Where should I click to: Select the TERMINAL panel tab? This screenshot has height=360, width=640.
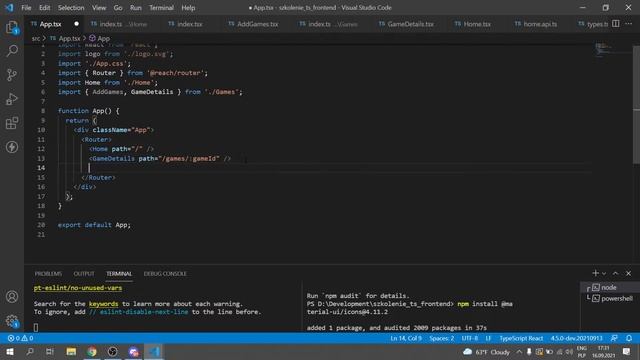point(119,273)
